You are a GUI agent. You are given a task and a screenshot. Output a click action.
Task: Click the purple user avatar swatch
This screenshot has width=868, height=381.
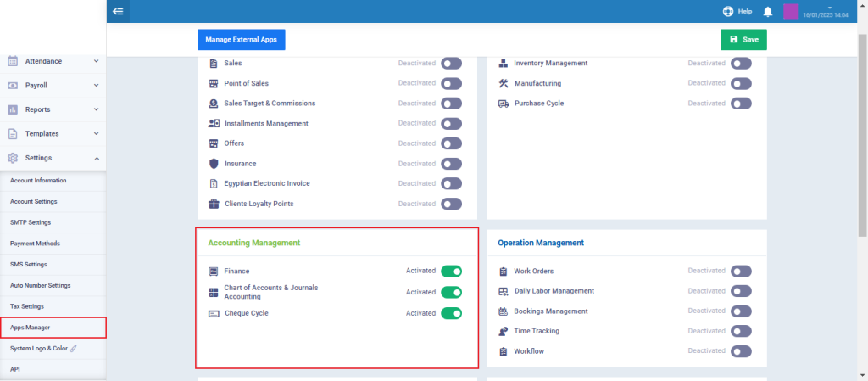click(x=790, y=12)
